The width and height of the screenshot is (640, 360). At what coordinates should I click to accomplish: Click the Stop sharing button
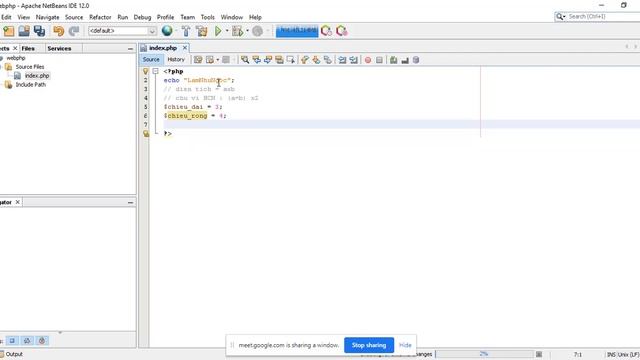coord(369,345)
